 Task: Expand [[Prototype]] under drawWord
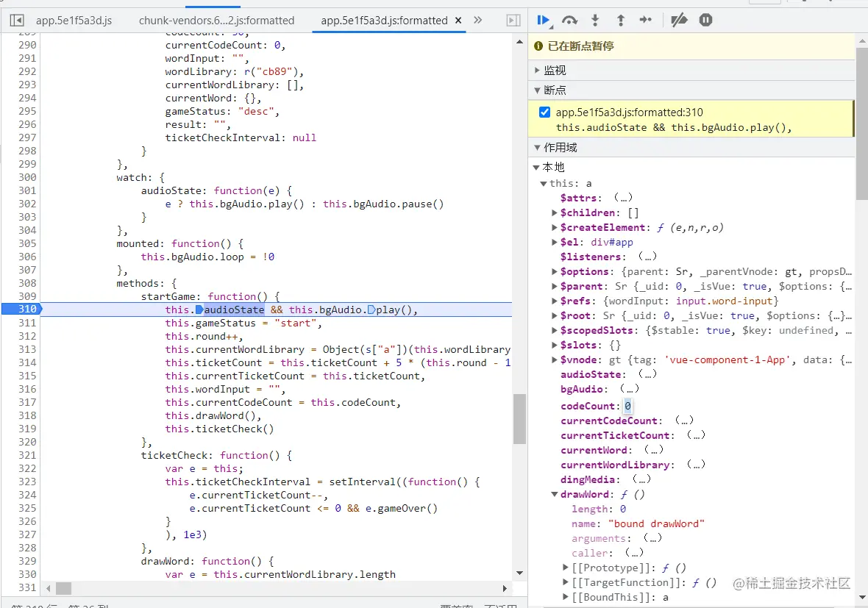pyautogui.click(x=566, y=568)
